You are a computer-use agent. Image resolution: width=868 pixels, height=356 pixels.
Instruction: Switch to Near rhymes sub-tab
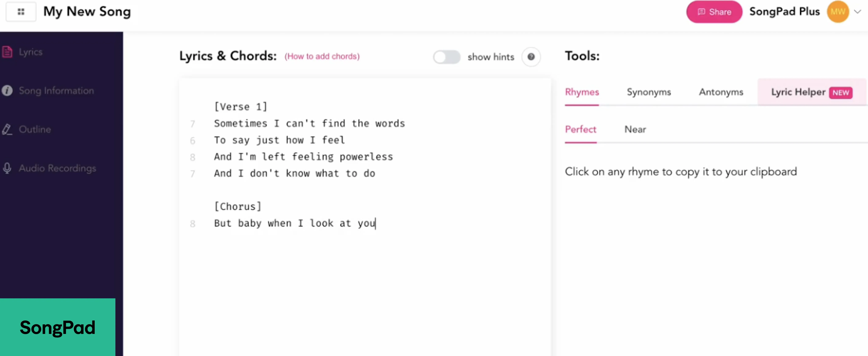pyautogui.click(x=635, y=130)
